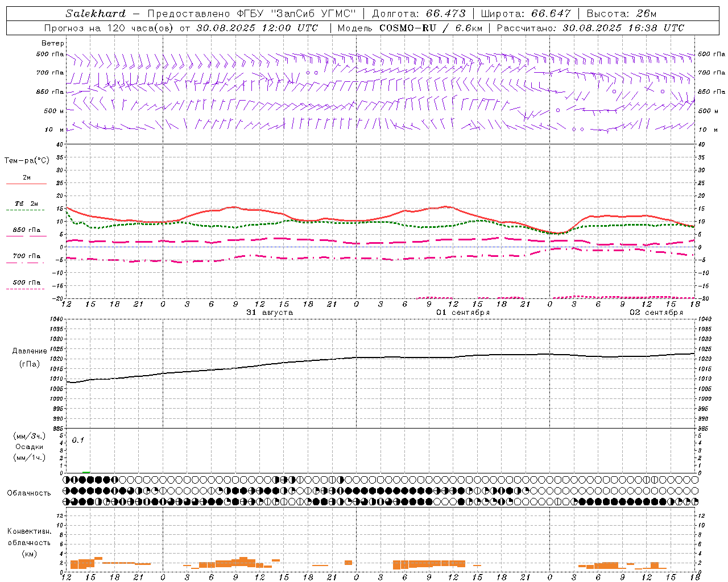Click the "700 гПа" entry in the temperature legend
Screen dimensions: 728x582
coord(27,256)
